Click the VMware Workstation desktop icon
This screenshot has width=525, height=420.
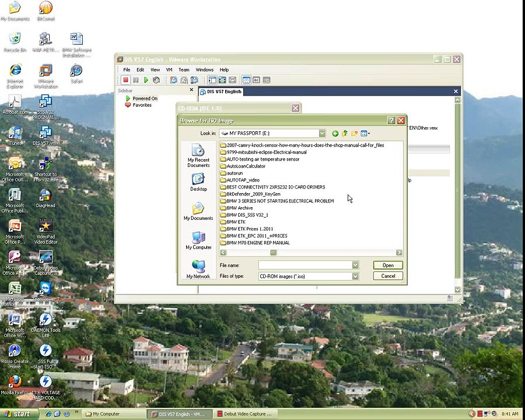click(45, 76)
